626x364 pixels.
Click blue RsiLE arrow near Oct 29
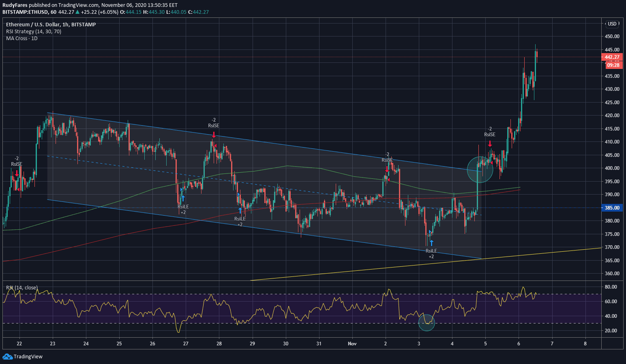(240, 210)
